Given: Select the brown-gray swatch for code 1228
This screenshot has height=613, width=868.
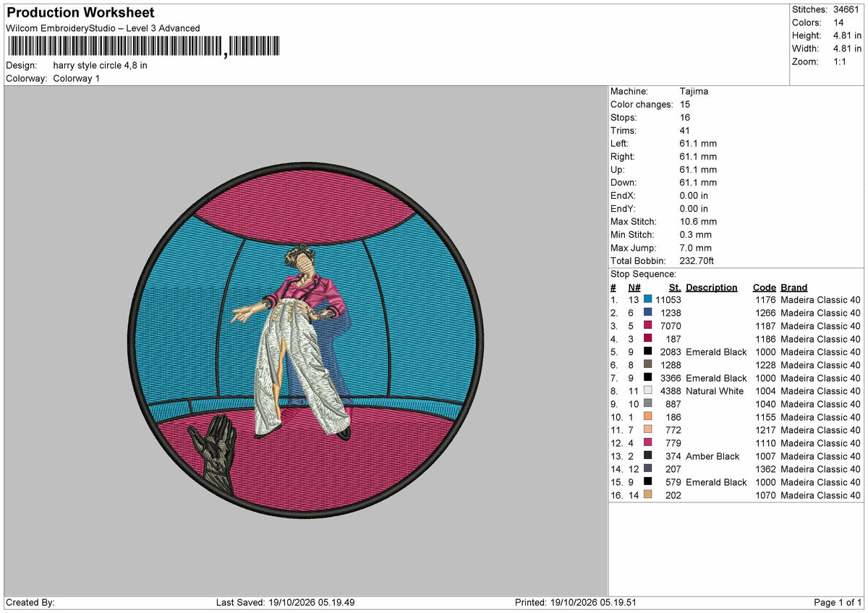Looking at the screenshot, I should pos(647,365).
